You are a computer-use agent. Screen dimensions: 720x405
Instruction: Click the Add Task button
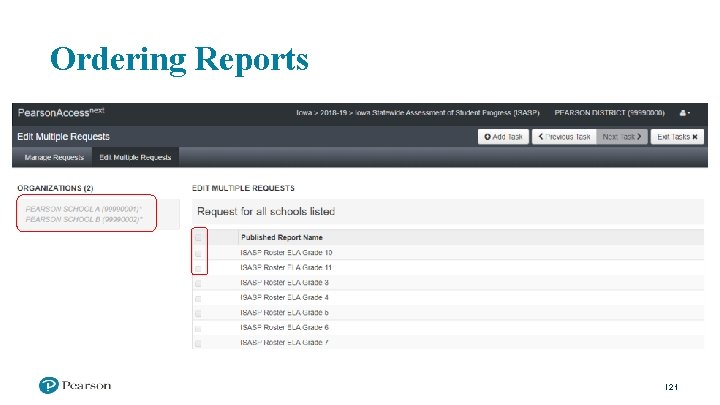point(503,137)
